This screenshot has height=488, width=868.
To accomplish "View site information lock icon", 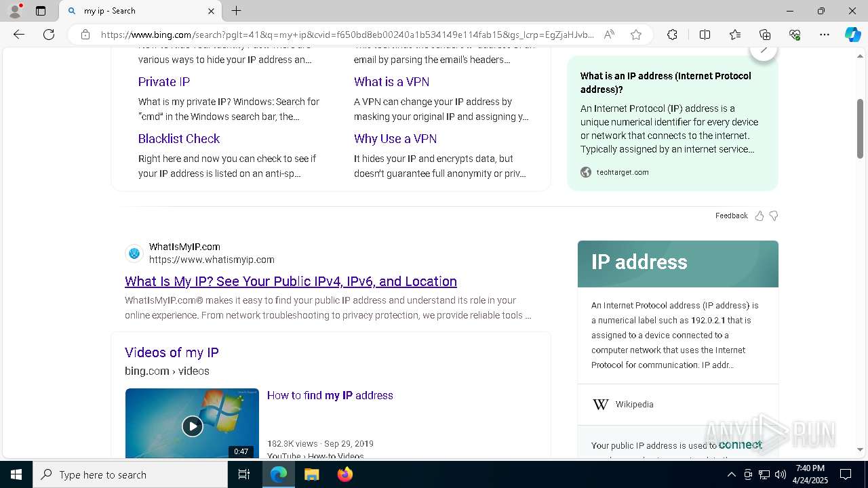I will [x=85, y=35].
